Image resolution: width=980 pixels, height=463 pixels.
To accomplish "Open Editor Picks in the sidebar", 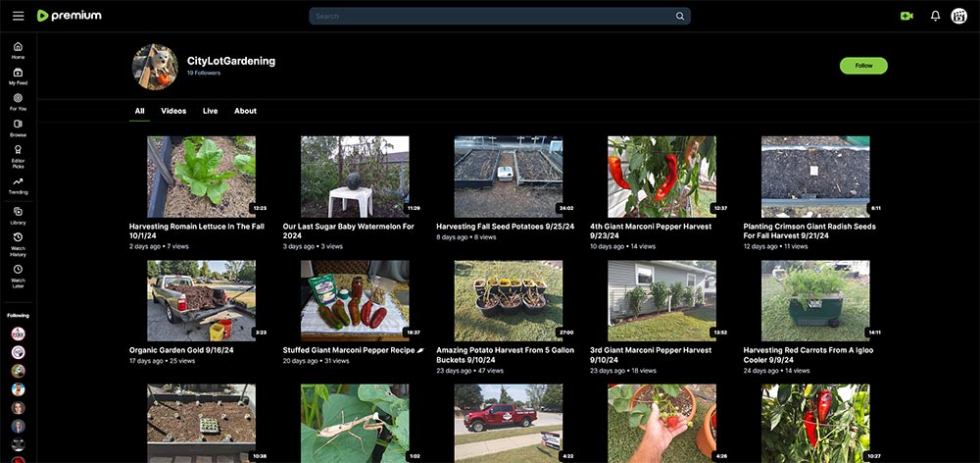I will [18, 156].
